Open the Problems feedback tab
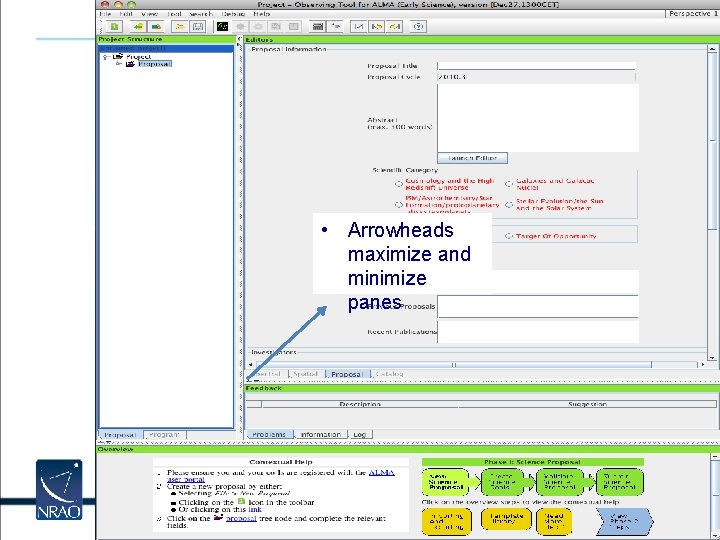 point(269,434)
